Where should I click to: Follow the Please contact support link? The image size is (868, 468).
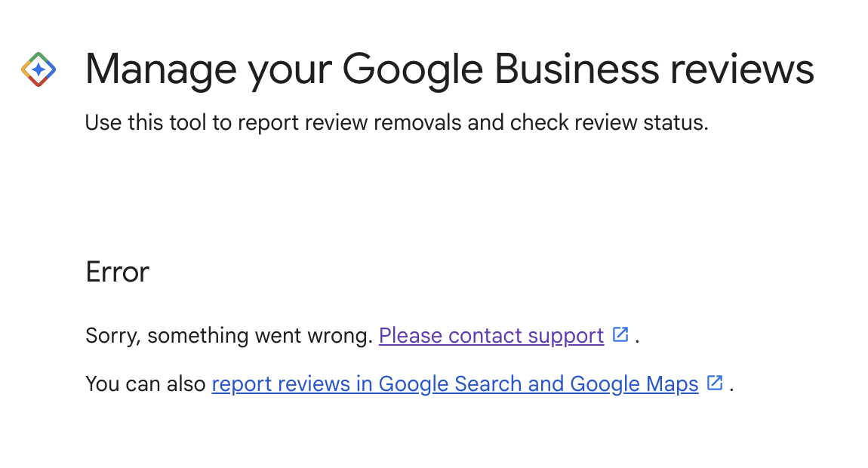point(491,336)
